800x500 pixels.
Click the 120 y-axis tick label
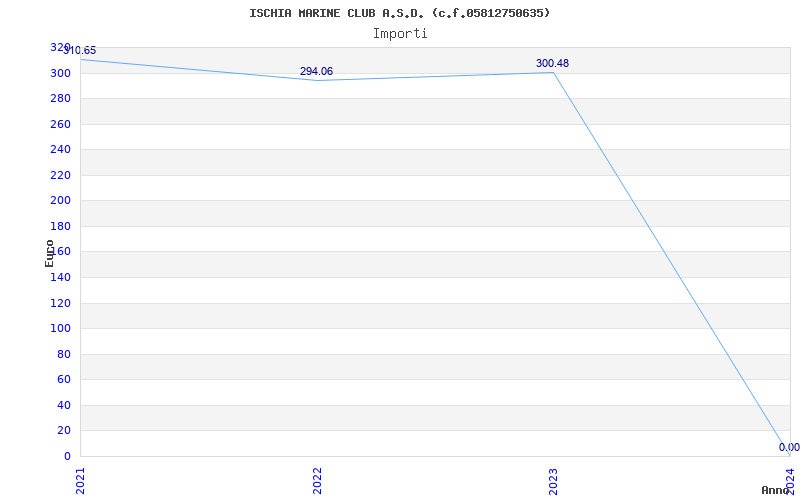(60, 303)
